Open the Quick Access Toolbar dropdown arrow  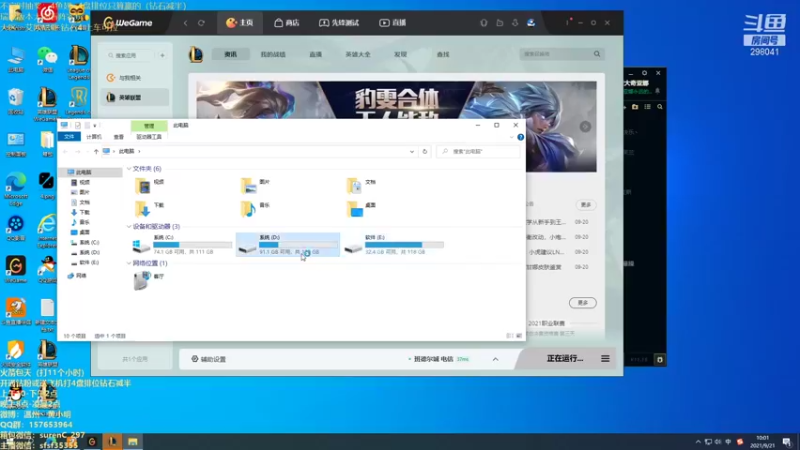(x=95, y=126)
